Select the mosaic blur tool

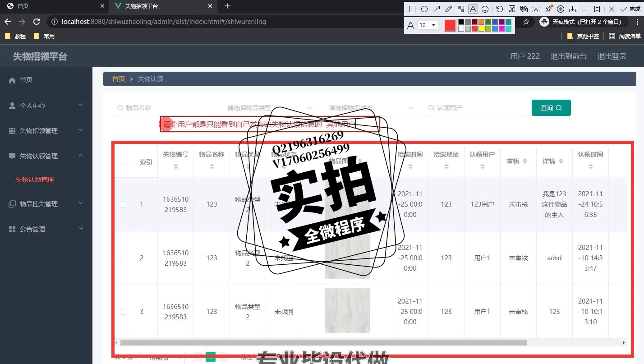click(460, 9)
